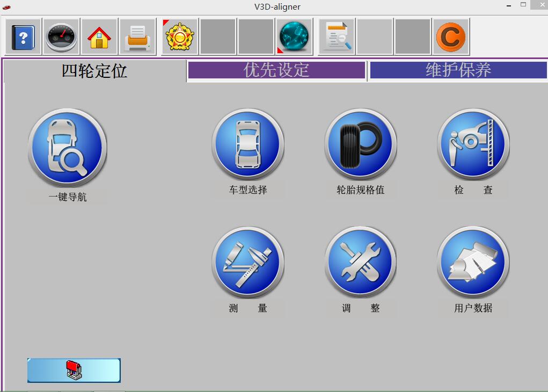Click the orange C toolbar icon
548x392 pixels.
[x=451, y=37]
